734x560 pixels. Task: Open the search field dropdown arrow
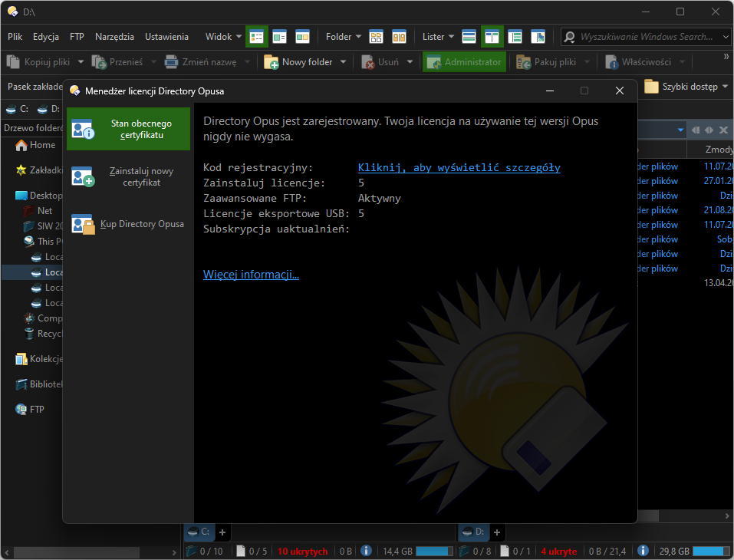point(726,37)
